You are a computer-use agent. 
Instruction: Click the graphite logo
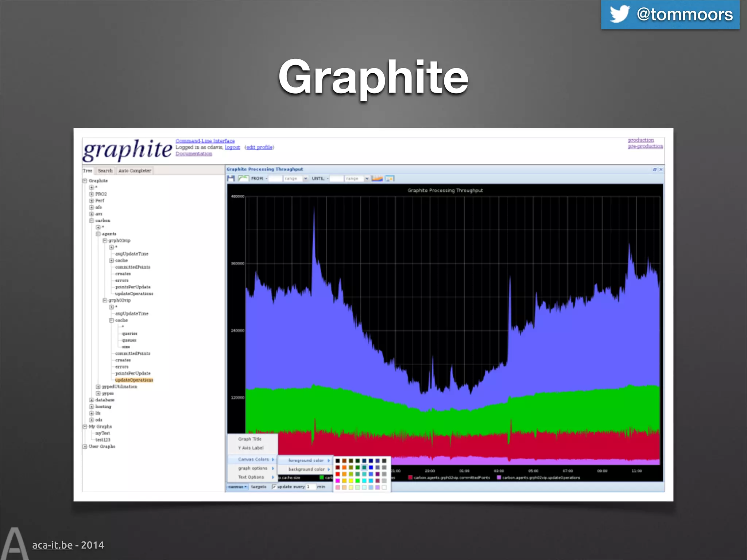tap(127, 150)
